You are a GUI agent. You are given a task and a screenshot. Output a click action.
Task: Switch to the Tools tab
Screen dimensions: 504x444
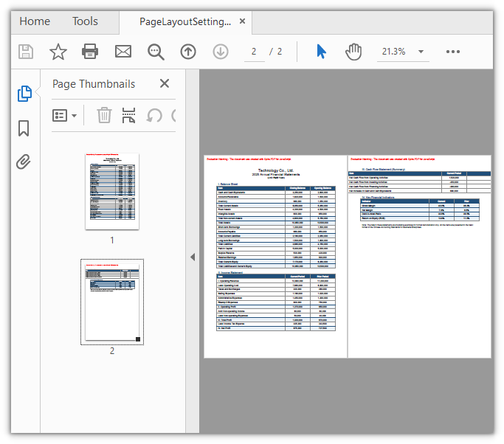click(x=85, y=21)
